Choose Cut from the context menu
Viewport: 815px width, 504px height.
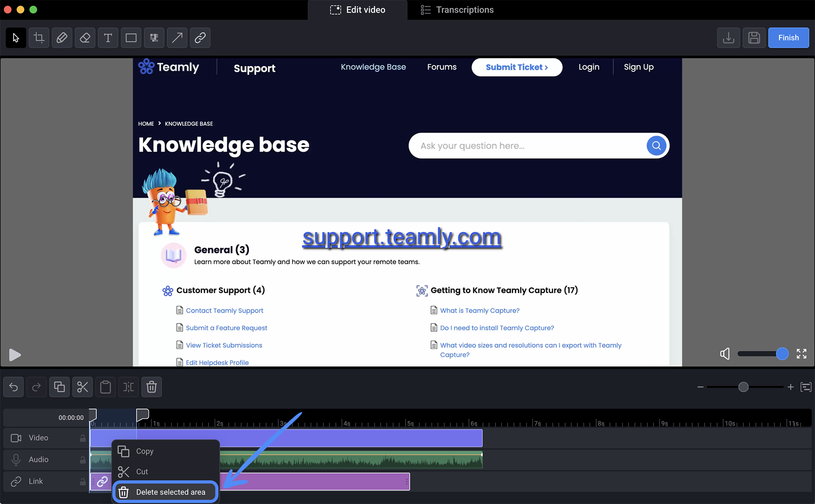point(166,471)
